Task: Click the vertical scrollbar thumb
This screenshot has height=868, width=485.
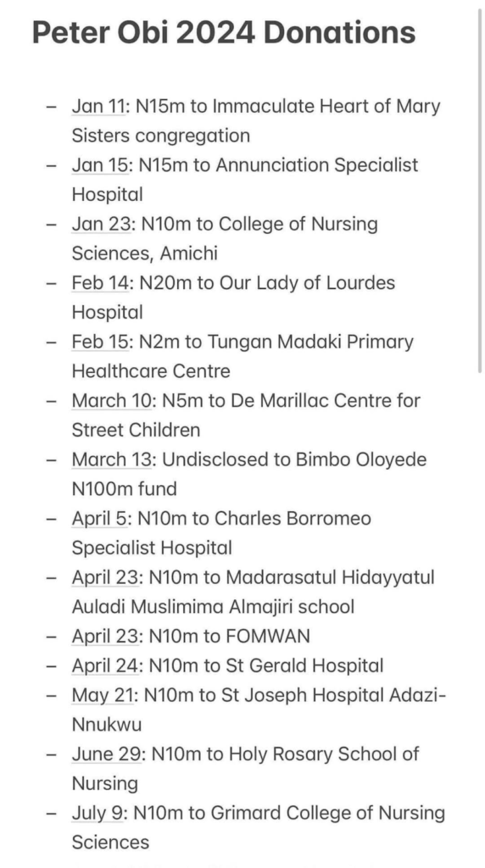Action: click(x=479, y=191)
